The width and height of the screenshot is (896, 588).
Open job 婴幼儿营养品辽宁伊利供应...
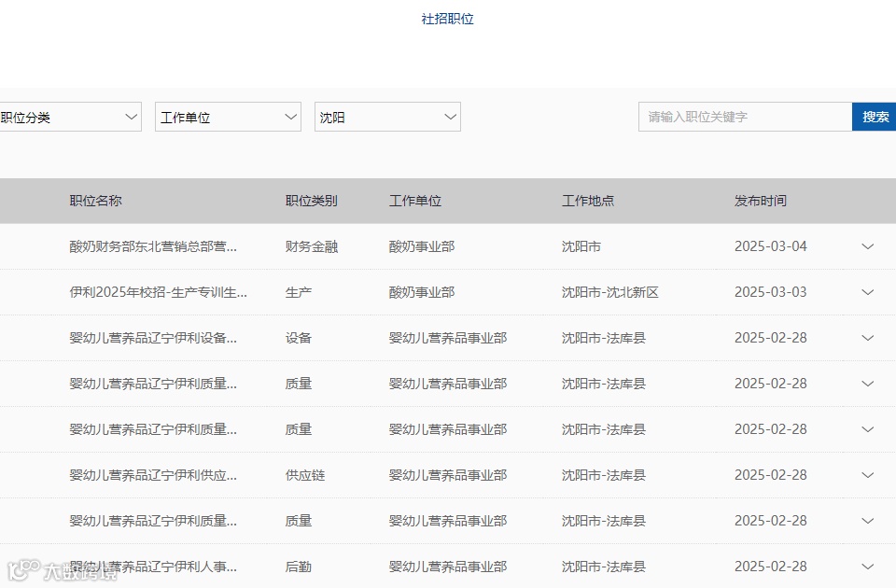pyautogui.click(x=153, y=475)
